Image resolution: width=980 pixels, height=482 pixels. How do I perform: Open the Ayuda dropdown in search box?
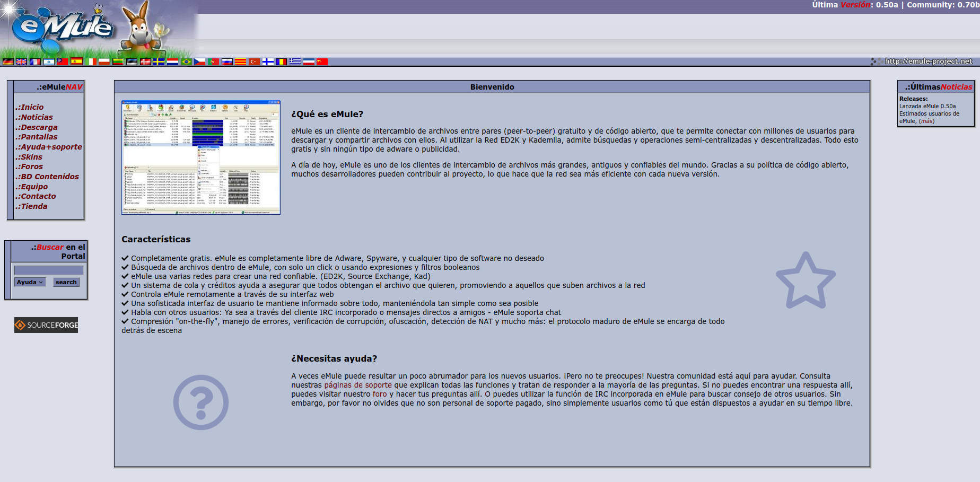click(30, 282)
